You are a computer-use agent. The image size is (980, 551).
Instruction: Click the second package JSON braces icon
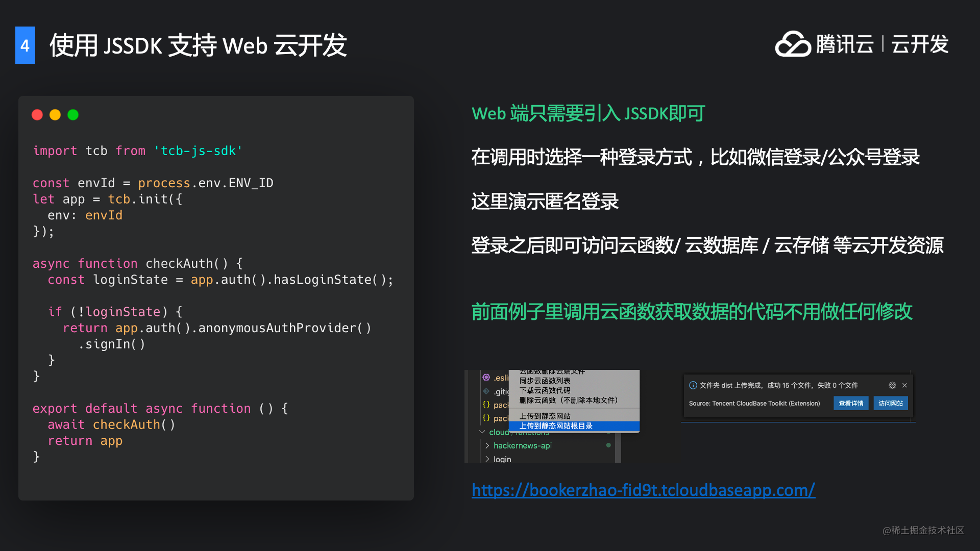(x=486, y=418)
